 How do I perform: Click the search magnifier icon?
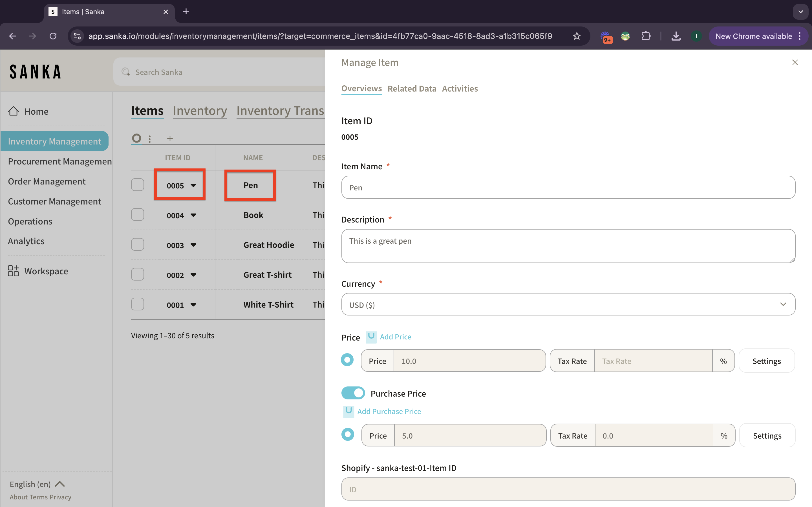(x=126, y=72)
